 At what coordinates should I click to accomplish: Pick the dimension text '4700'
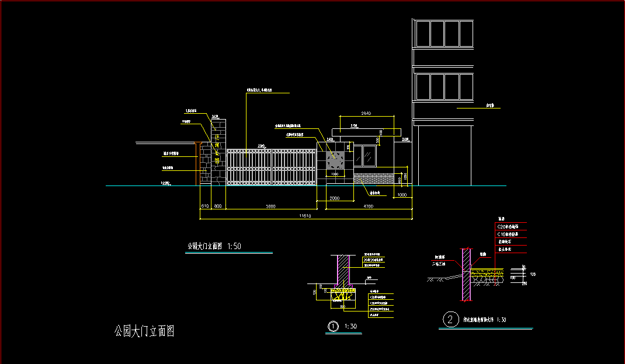369,206
